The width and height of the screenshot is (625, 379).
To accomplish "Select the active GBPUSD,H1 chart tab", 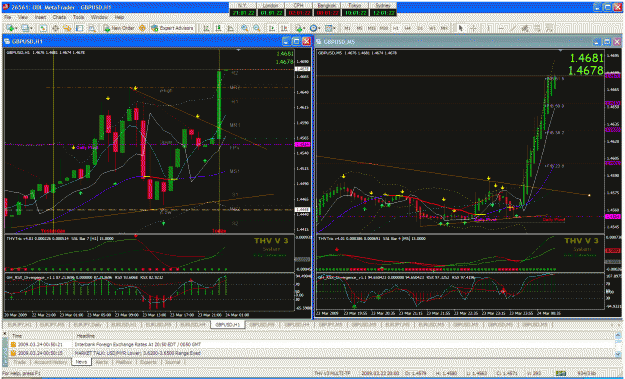I will [x=227, y=324].
